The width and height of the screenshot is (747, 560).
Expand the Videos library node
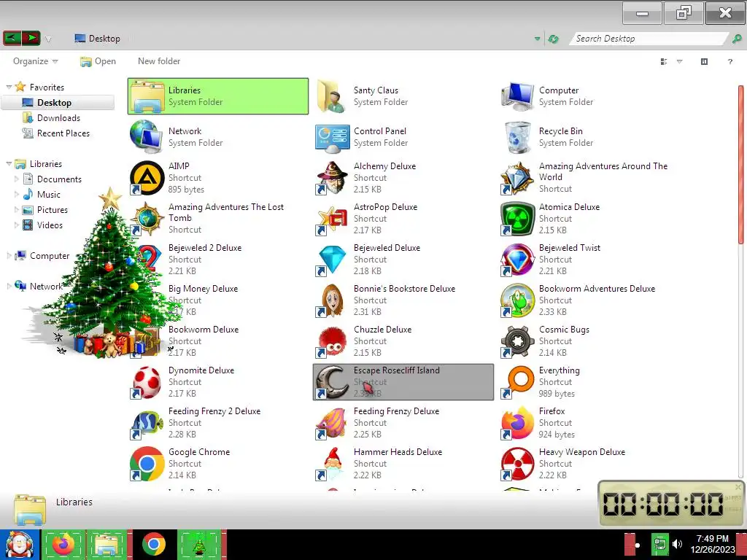[17, 225]
